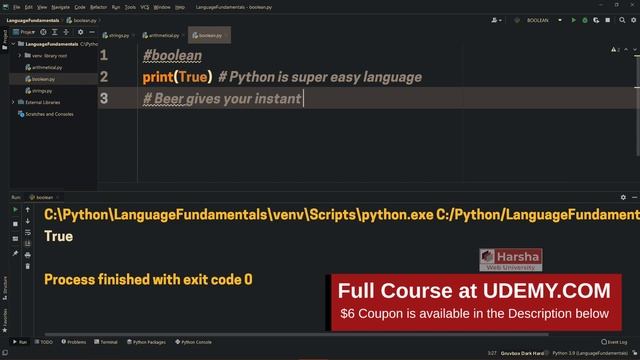Pin the Run tab with pin icon
This screenshot has height=360, width=640.
click(15, 253)
